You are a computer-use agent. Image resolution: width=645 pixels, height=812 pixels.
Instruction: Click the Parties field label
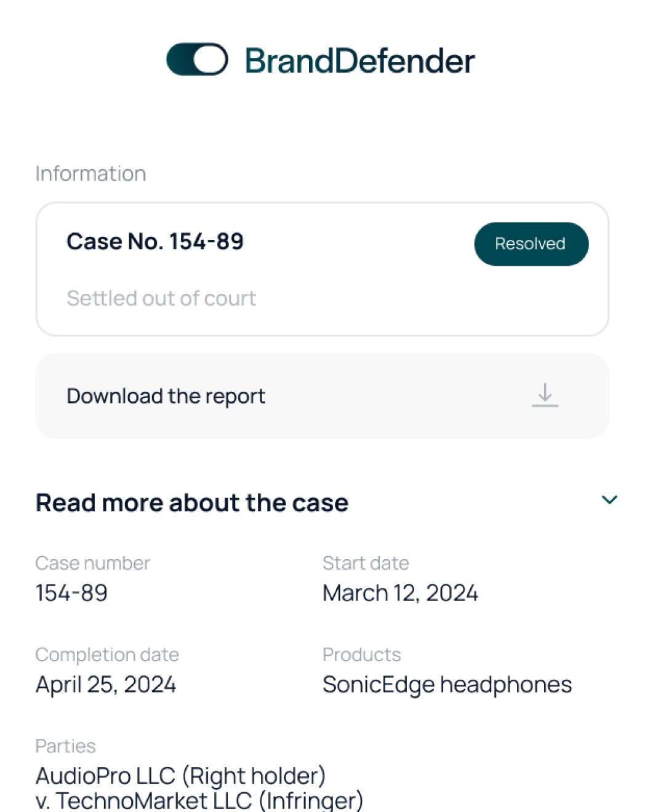tap(65, 746)
